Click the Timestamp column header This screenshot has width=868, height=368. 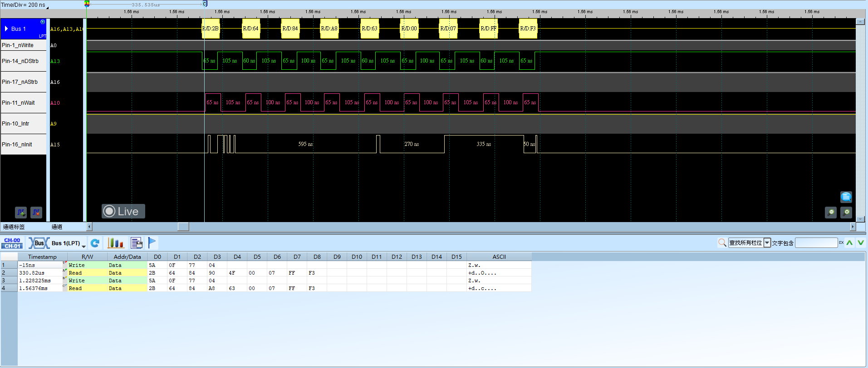pyautogui.click(x=42, y=257)
